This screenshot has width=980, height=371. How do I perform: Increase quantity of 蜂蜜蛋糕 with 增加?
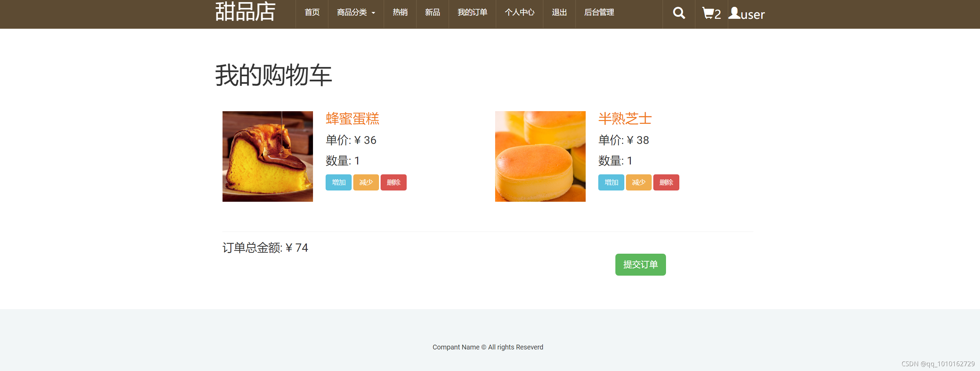coord(338,182)
